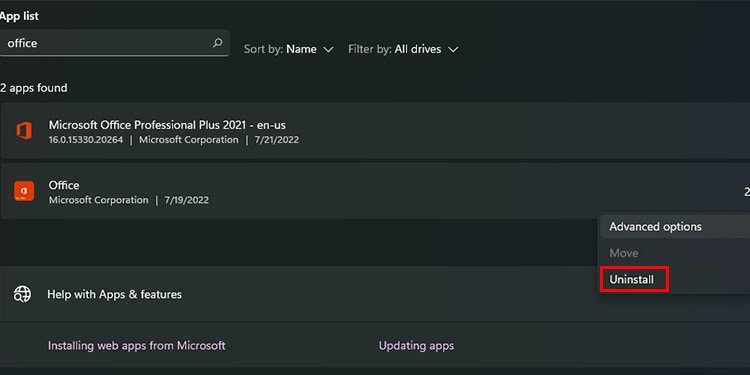The height and width of the screenshot is (375, 750).
Task: Click the Help with Apps globe icon
Action: coord(22,294)
